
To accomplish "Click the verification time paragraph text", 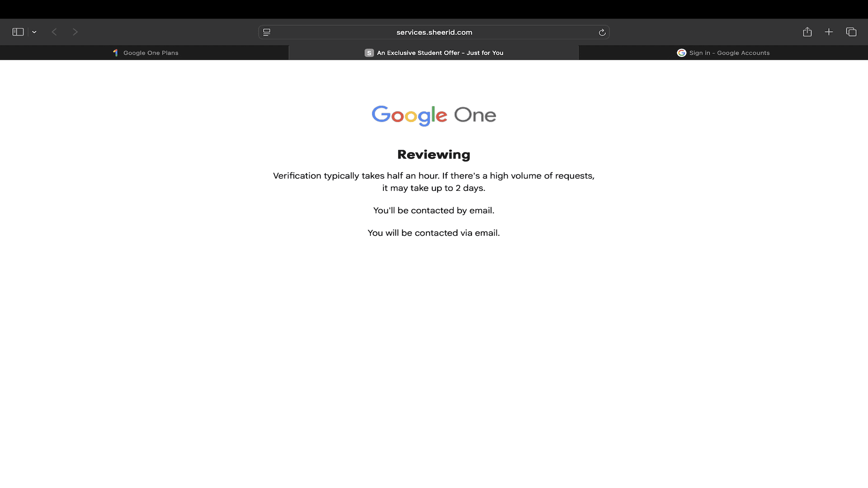I will (434, 182).
